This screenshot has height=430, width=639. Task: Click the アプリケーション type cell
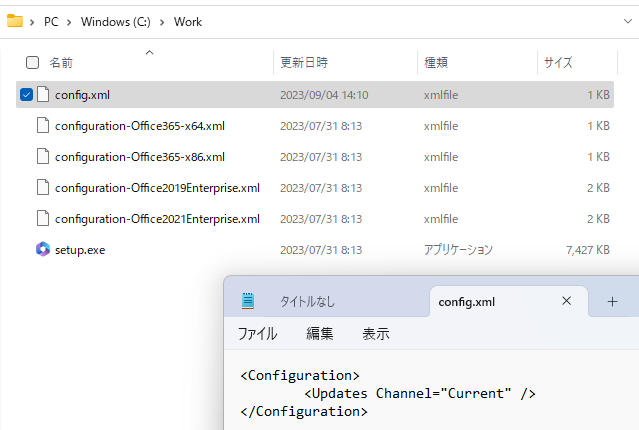point(458,249)
